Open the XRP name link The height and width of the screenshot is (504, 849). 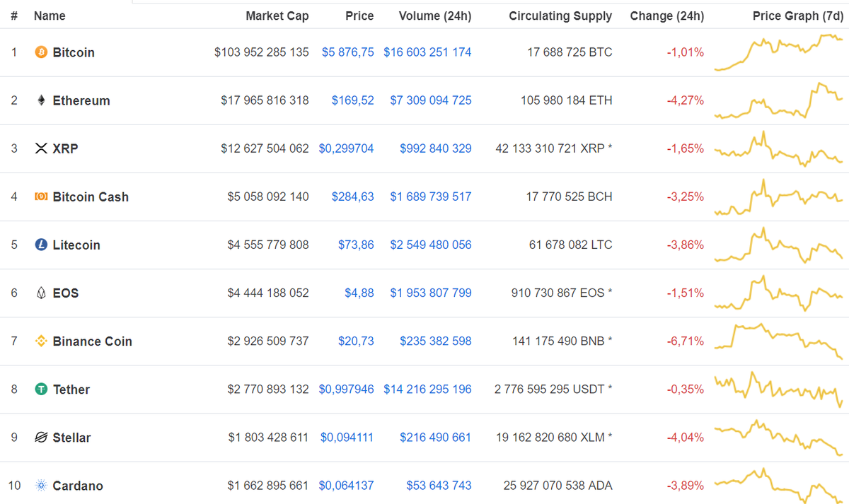point(65,148)
